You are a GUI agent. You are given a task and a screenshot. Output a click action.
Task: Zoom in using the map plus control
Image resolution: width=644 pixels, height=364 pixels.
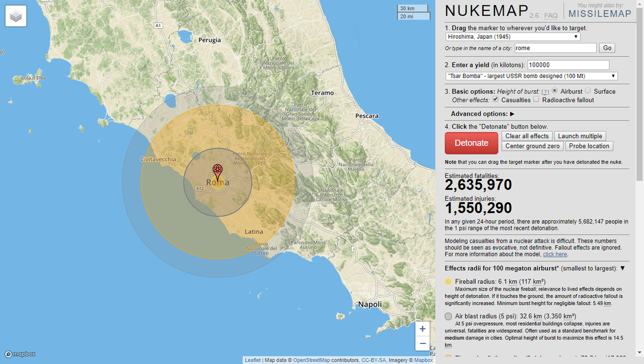[x=422, y=328]
